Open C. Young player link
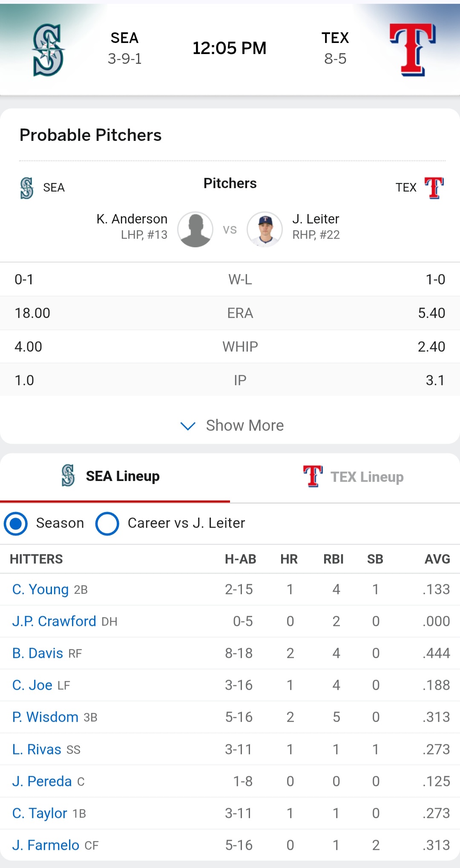The width and height of the screenshot is (460, 868). pyautogui.click(x=40, y=589)
